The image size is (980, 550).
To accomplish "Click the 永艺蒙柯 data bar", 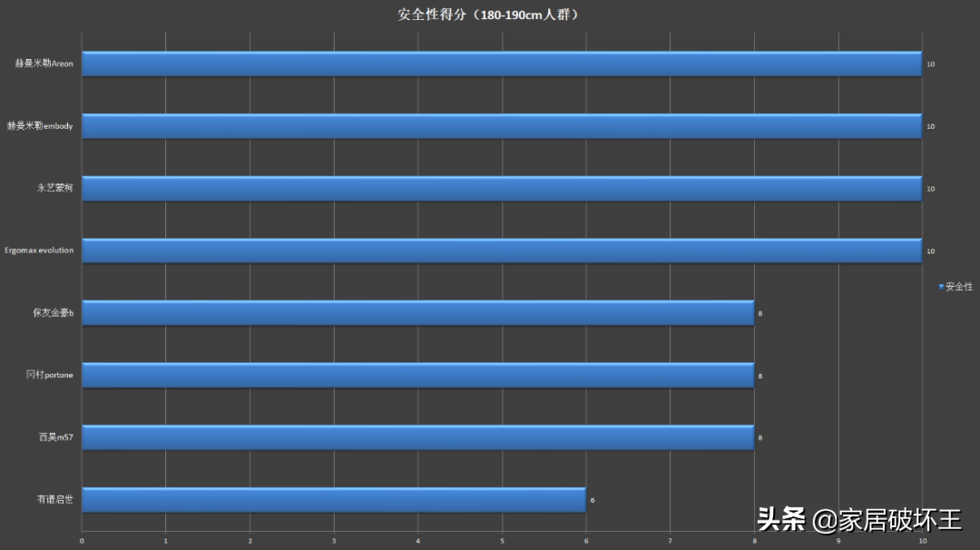I will [x=502, y=188].
